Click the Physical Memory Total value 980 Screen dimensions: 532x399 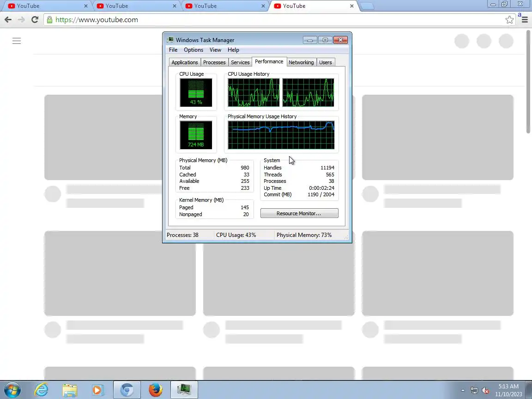pyautogui.click(x=245, y=168)
